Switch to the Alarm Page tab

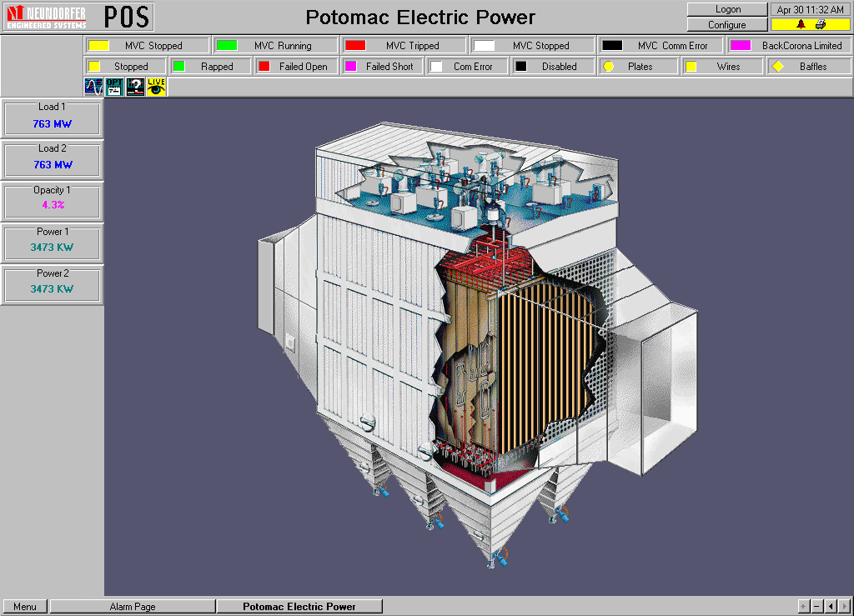coord(133,606)
